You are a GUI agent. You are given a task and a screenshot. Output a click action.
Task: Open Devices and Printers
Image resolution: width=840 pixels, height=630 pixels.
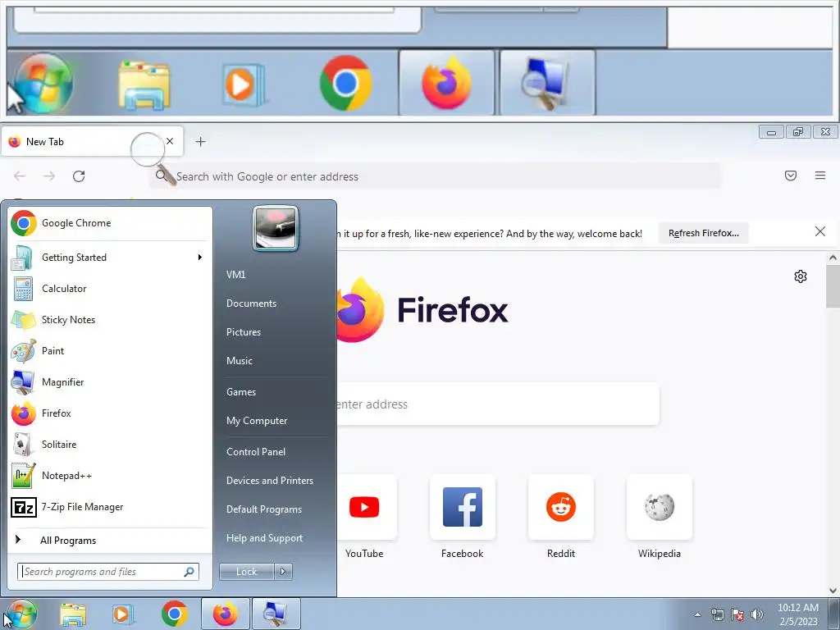(269, 481)
